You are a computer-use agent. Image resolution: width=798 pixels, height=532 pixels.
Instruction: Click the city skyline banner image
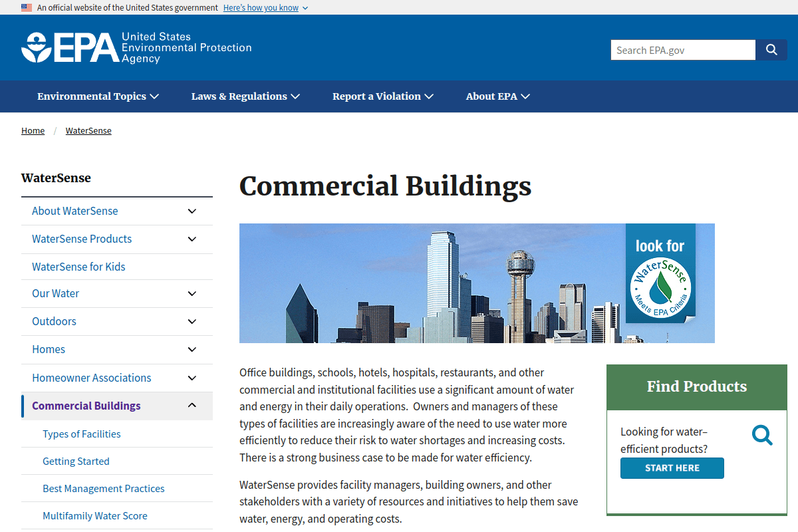tap(477, 283)
